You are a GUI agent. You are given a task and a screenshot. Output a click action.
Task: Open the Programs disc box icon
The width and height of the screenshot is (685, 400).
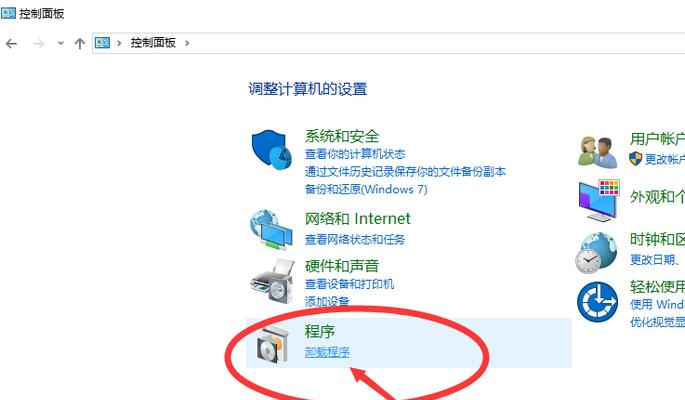[x=273, y=345]
